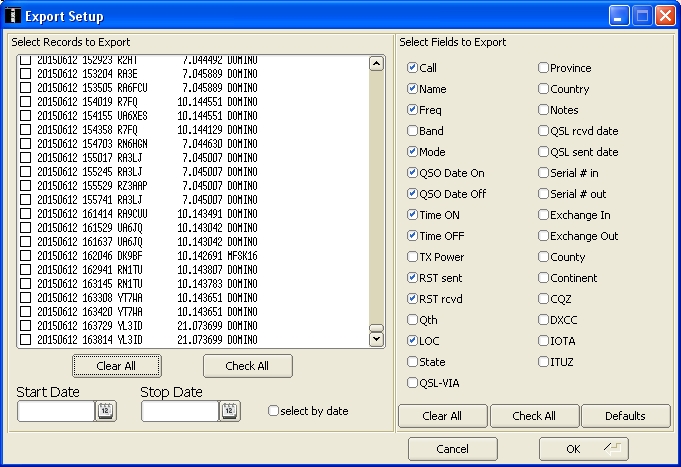The height and width of the screenshot is (467, 681).
Task: Check the Country field checkbox
Action: point(544,89)
